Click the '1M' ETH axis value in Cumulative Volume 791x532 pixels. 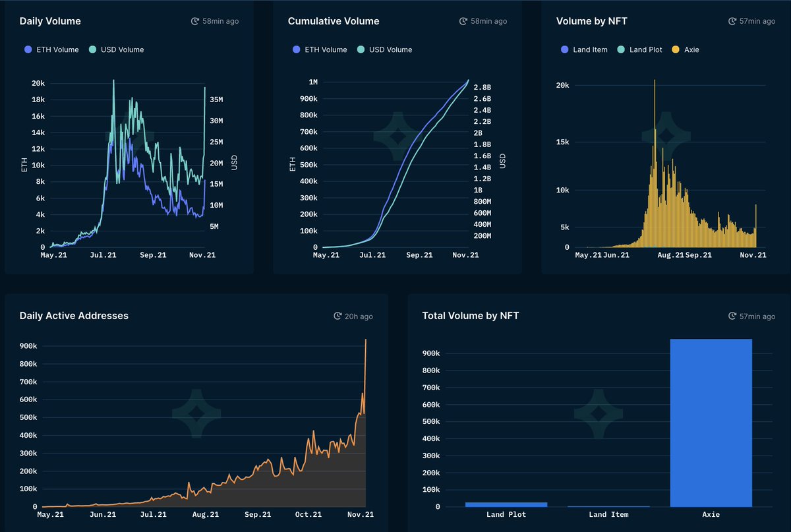point(313,82)
